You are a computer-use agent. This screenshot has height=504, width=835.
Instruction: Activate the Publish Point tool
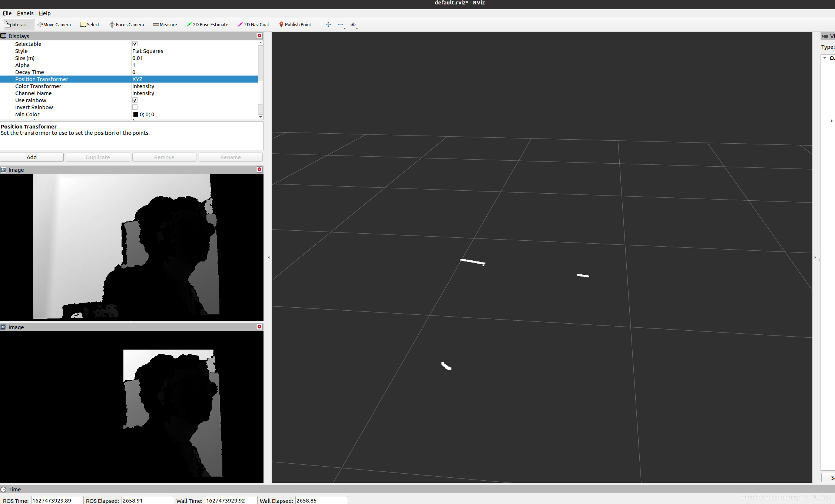pos(295,25)
